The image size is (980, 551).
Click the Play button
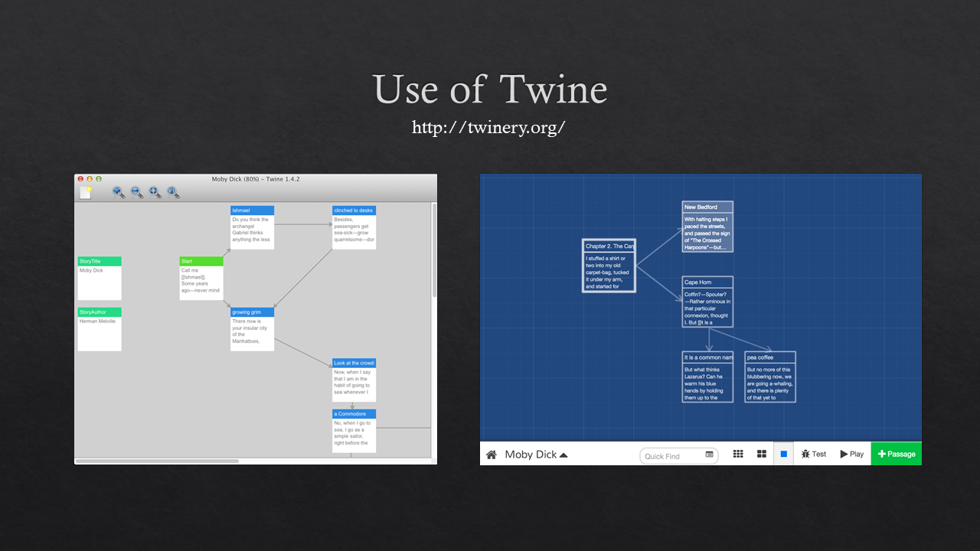click(x=851, y=454)
